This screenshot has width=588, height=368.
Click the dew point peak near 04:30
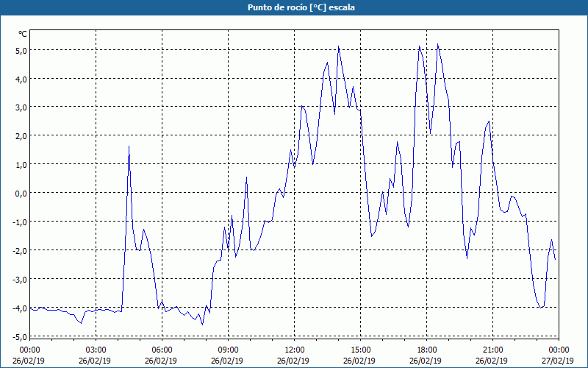coord(129,146)
